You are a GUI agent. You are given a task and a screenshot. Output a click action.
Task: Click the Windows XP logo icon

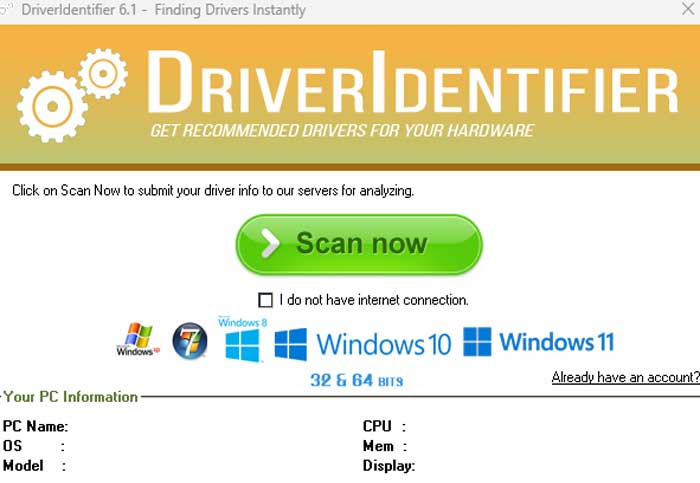click(x=138, y=340)
